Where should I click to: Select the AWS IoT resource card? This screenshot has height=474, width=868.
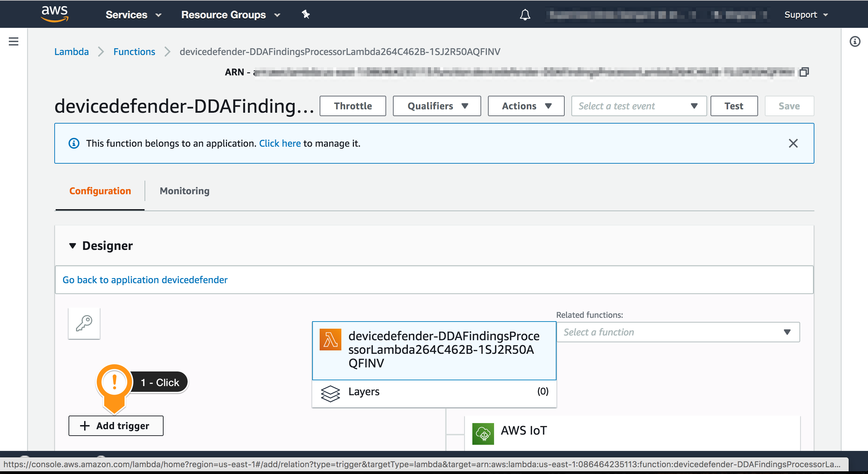632,433
